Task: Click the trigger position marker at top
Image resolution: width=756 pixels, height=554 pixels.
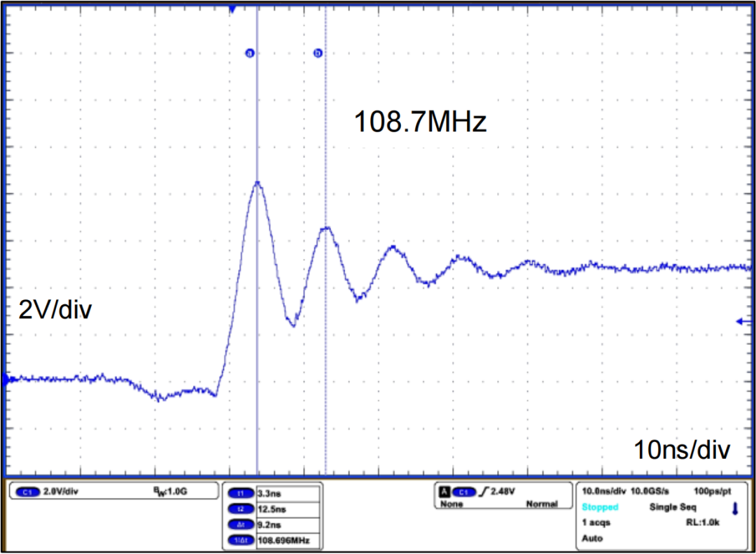Action: pos(232,9)
